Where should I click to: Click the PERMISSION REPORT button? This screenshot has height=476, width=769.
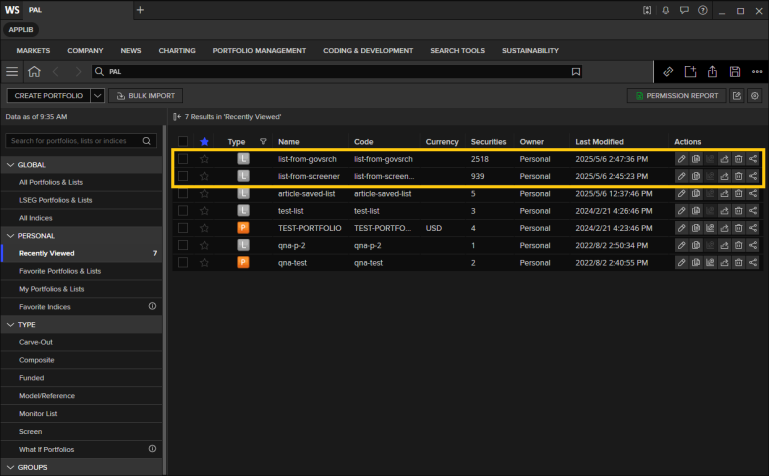click(676, 96)
